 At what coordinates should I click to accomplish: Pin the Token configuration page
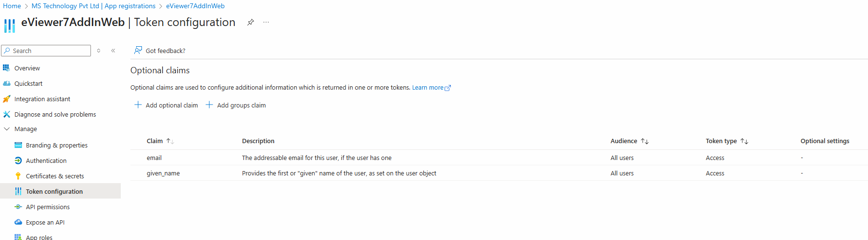(251, 22)
